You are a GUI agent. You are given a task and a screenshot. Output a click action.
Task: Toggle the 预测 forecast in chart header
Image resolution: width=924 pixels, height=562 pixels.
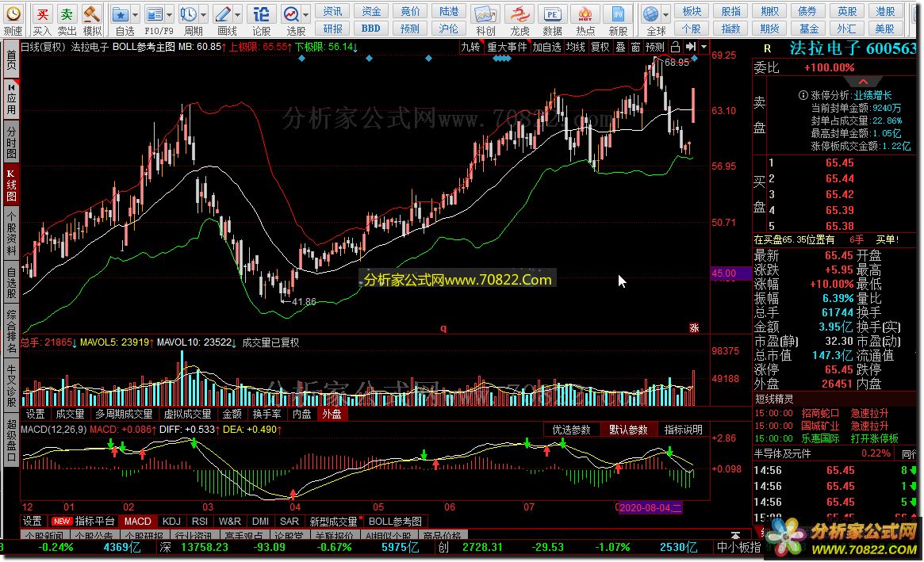(x=654, y=47)
